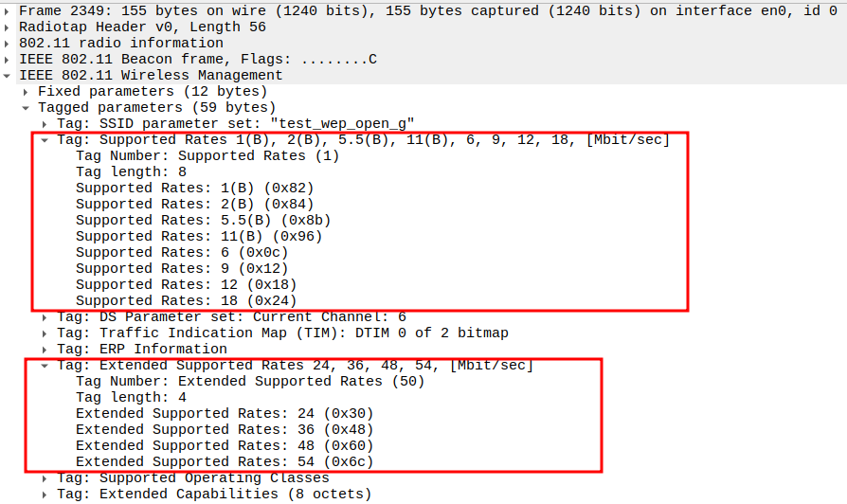This screenshot has width=847, height=504.
Task: Expand the 802.11 radio information section
Action: (8, 43)
